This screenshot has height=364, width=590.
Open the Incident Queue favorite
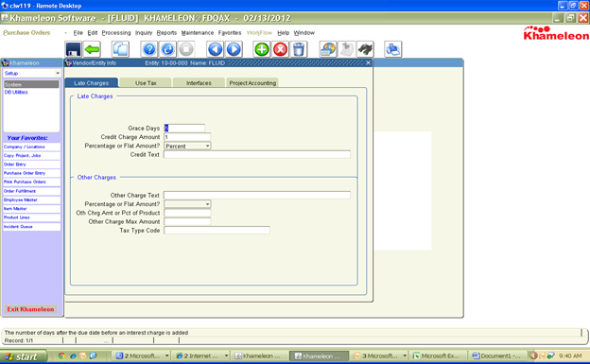pos(31,227)
